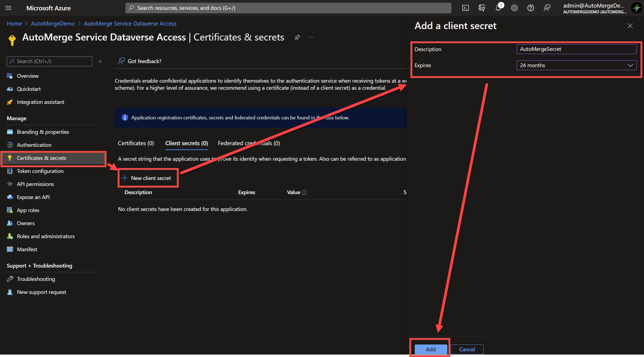Image resolution: width=644 pixels, height=357 pixels.
Task: Click the Troubleshooting wrench icon
Action: [10, 279]
